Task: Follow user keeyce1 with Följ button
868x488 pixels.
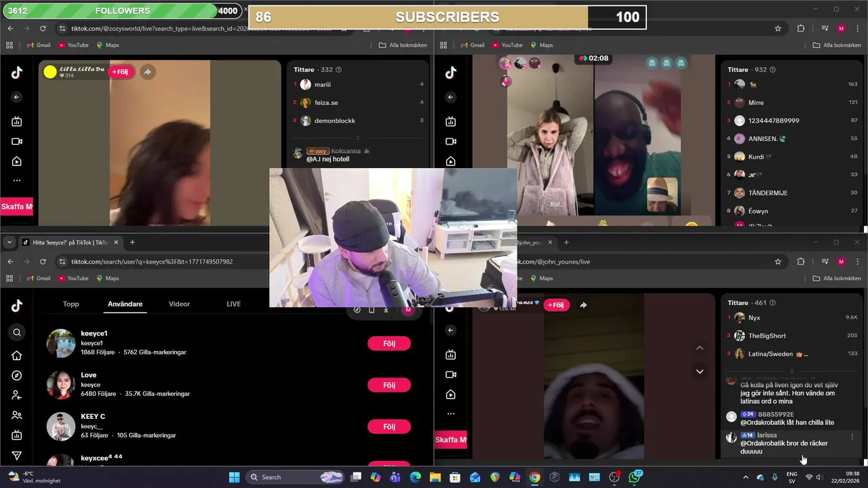Action: pyautogui.click(x=389, y=344)
